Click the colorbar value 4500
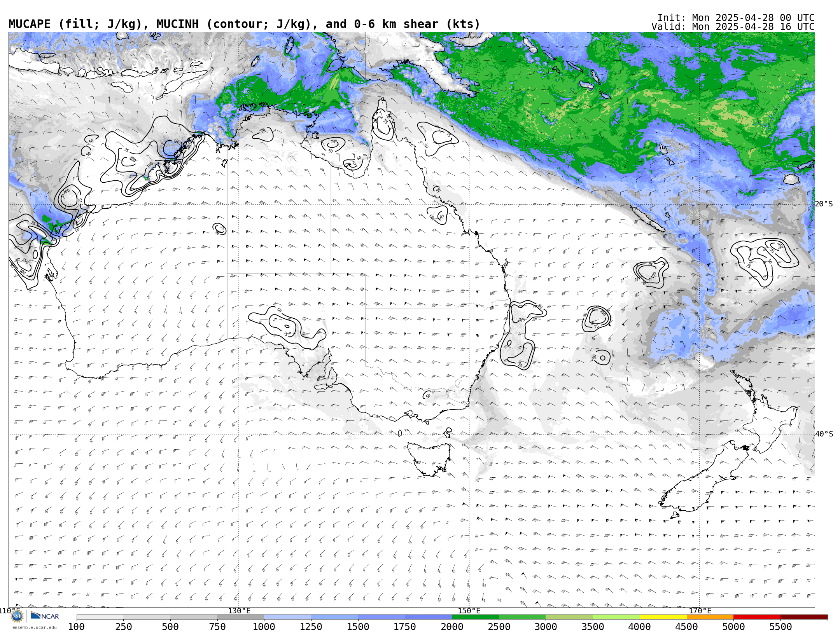840x632 pixels. click(x=687, y=627)
